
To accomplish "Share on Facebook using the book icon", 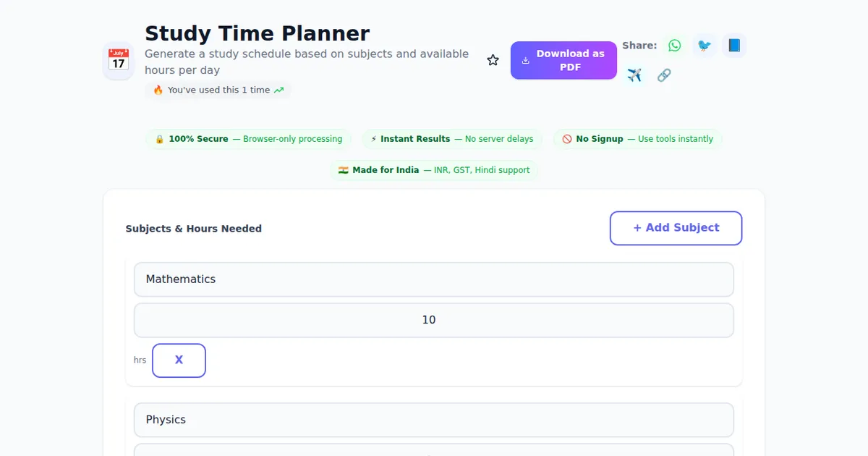I will [x=734, y=46].
